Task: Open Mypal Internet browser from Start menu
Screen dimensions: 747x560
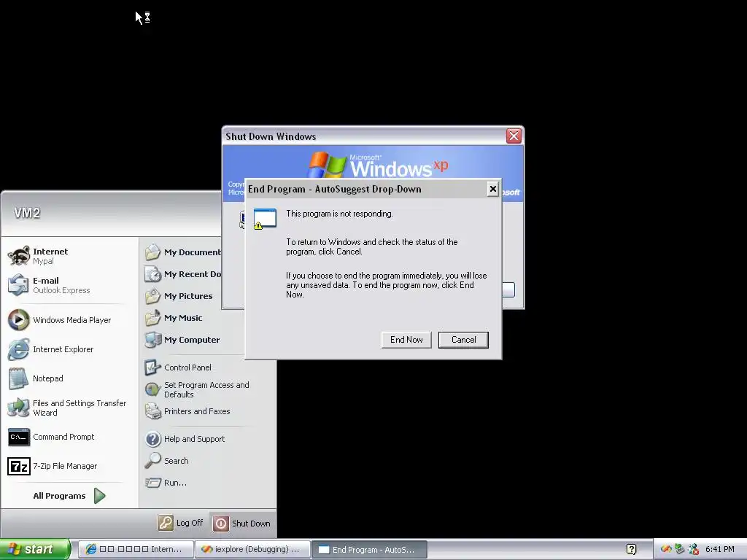Action: [69, 256]
